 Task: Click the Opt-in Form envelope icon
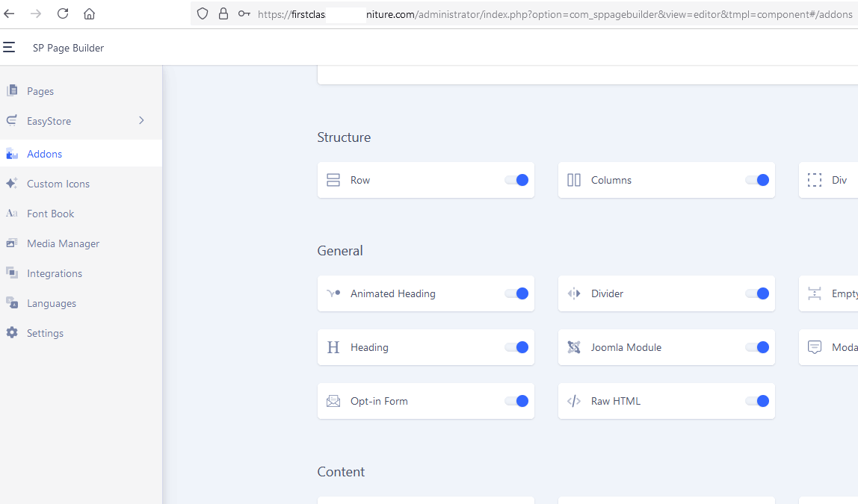coord(333,401)
